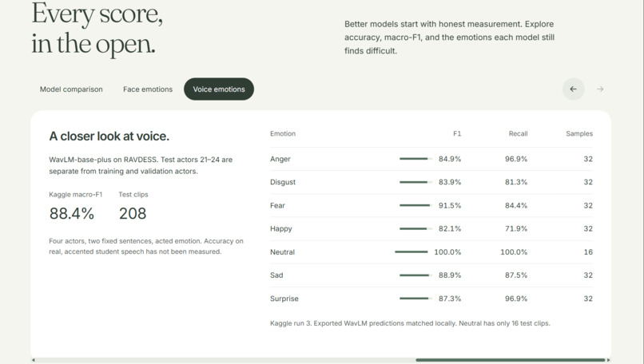The width and height of the screenshot is (644, 364).
Task: Click the 'A closer look at voice.' heading
Action: (x=109, y=136)
